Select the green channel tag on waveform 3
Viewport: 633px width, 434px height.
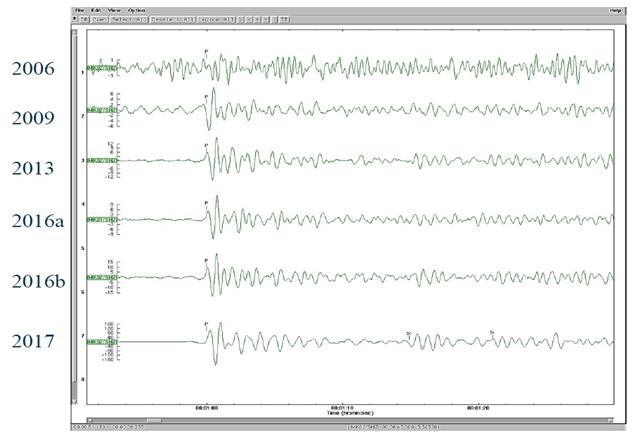pyautogui.click(x=98, y=160)
